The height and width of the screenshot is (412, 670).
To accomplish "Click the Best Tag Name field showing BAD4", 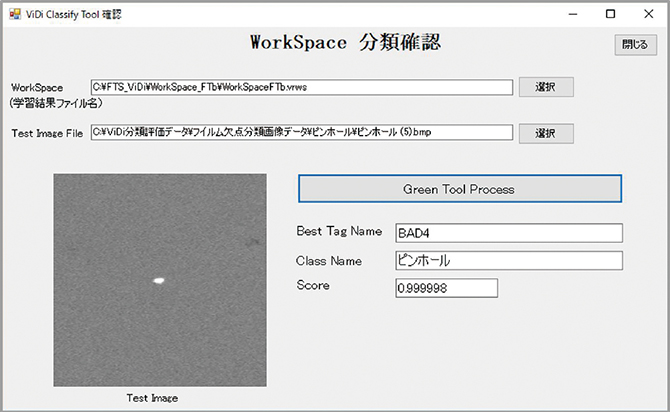I will (x=509, y=233).
